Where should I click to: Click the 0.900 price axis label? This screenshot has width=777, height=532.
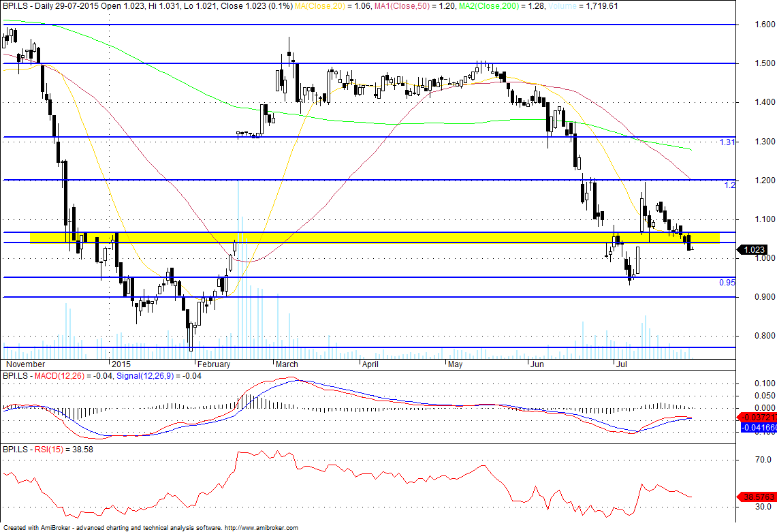765,297
